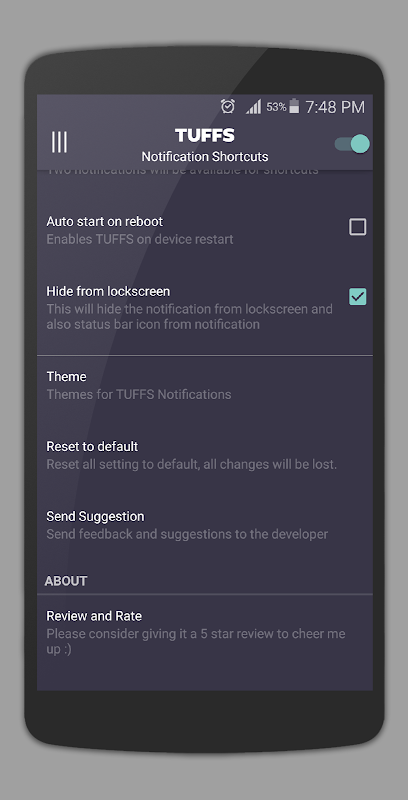Image resolution: width=408 pixels, height=800 pixels.
Task: Open the three-bar menu icon
Action: click(59, 142)
